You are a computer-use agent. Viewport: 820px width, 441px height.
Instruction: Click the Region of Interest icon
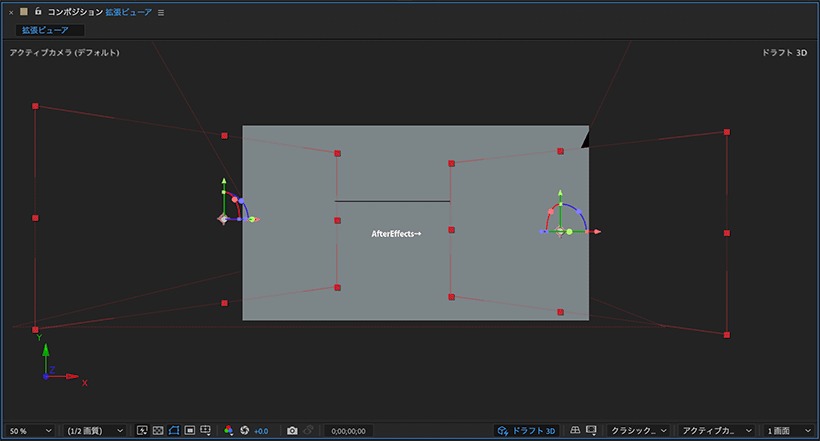click(x=190, y=431)
